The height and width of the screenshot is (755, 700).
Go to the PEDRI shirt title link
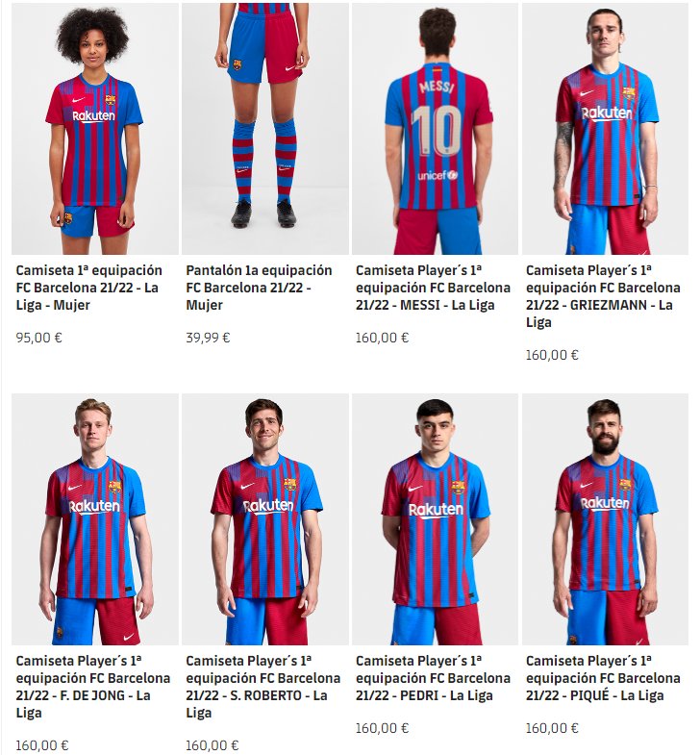(433, 678)
